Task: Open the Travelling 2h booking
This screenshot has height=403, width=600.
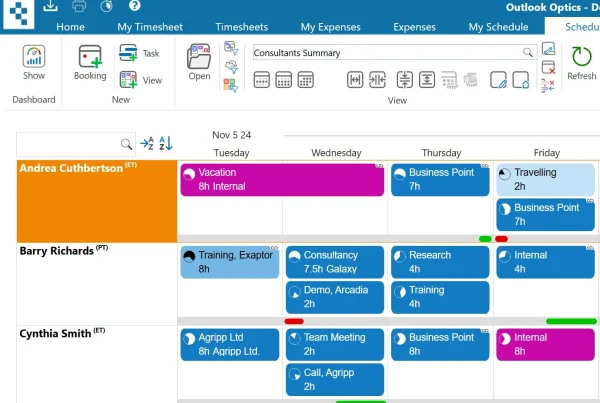Action: tap(546, 179)
